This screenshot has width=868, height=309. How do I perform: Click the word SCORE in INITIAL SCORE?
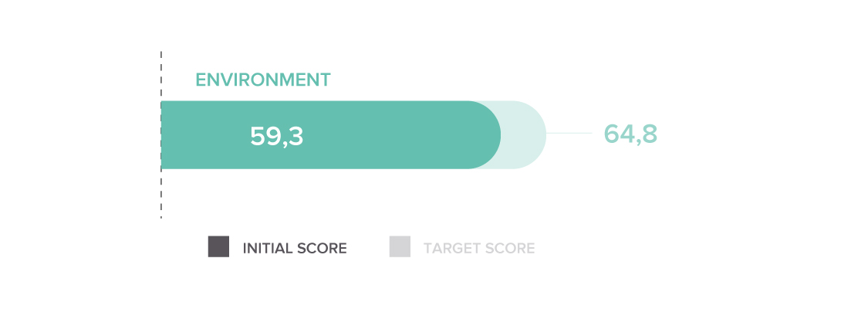click(x=322, y=248)
